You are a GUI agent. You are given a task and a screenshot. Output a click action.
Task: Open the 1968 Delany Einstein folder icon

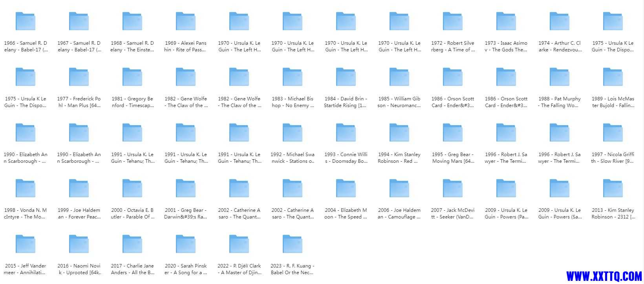(132, 21)
